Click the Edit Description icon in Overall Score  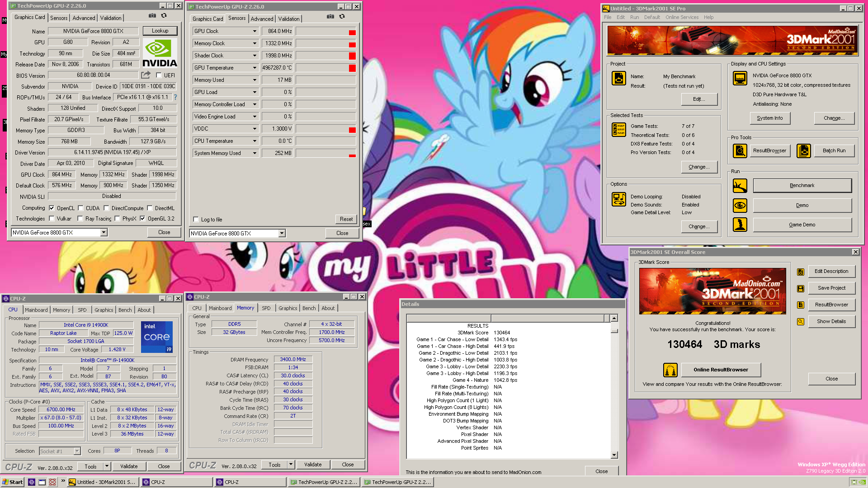tap(801, 272)
